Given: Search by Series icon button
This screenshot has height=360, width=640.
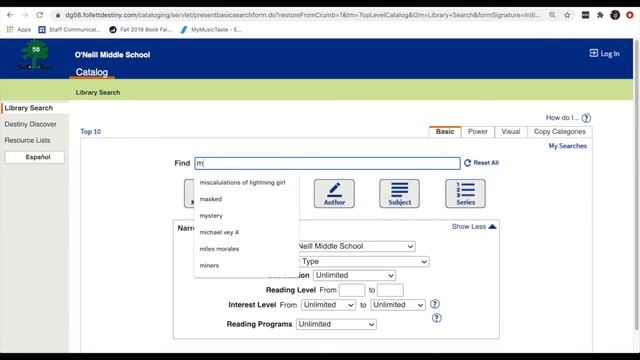Looking at the screenshot, I should pyautogui.click(x=465, y=193).
